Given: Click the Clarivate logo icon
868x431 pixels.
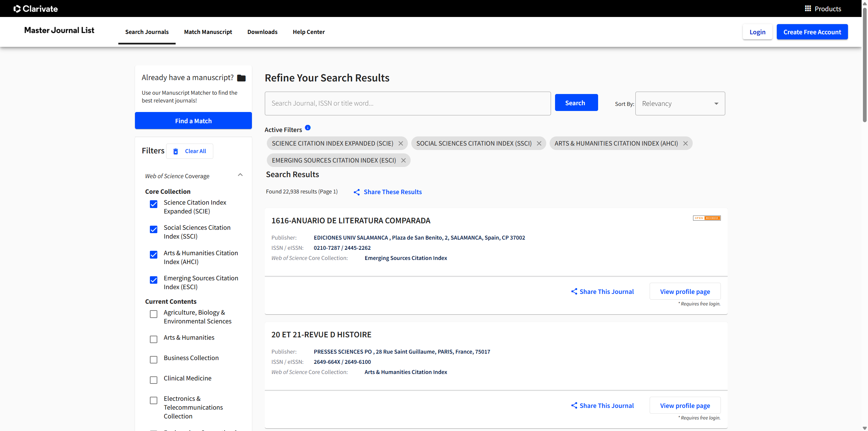Looking at the screenshot, I should [17, 9].
